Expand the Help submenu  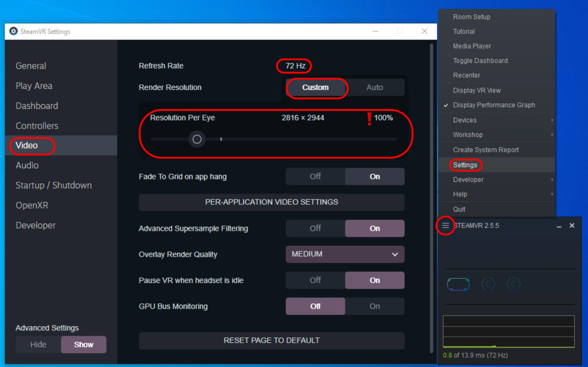pos(497,194)
